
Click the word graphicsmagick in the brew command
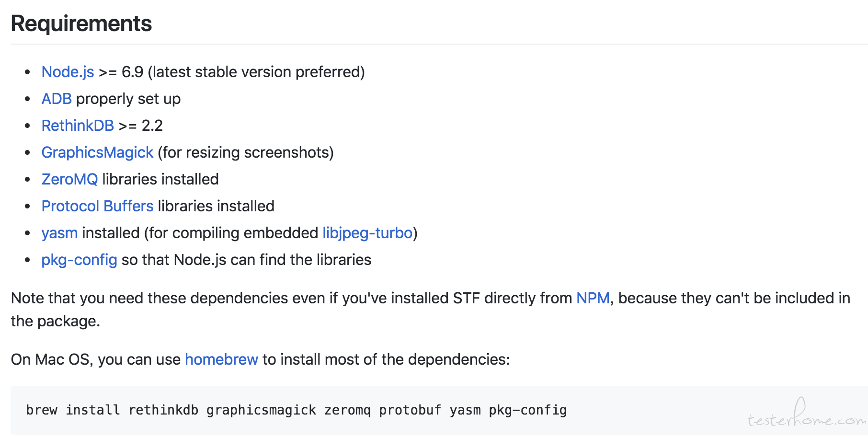(x=261, y=410)
